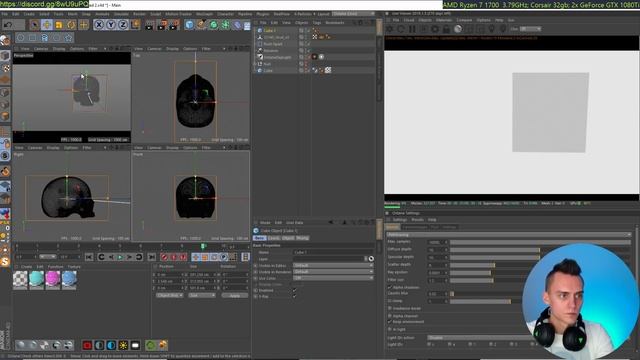
Task: Click the Deformer bend icon
Action: pyautogui.click(x=237, y=25)
